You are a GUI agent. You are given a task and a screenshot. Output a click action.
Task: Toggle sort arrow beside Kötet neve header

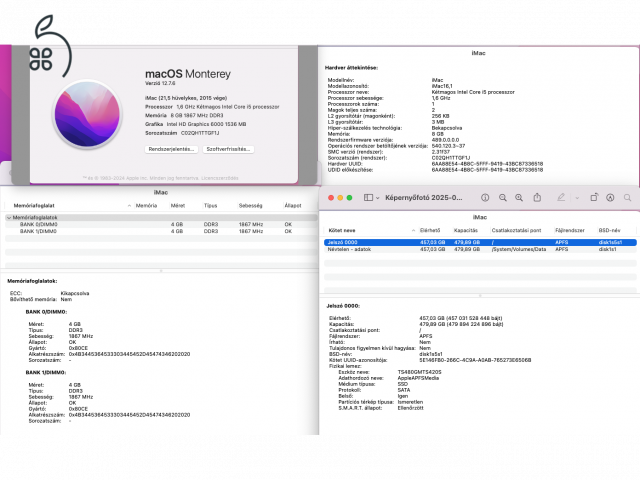413,231
